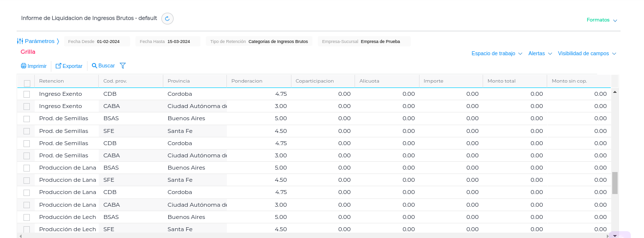
Task: Open Buscar search in the grid
Action: (103, 65)
